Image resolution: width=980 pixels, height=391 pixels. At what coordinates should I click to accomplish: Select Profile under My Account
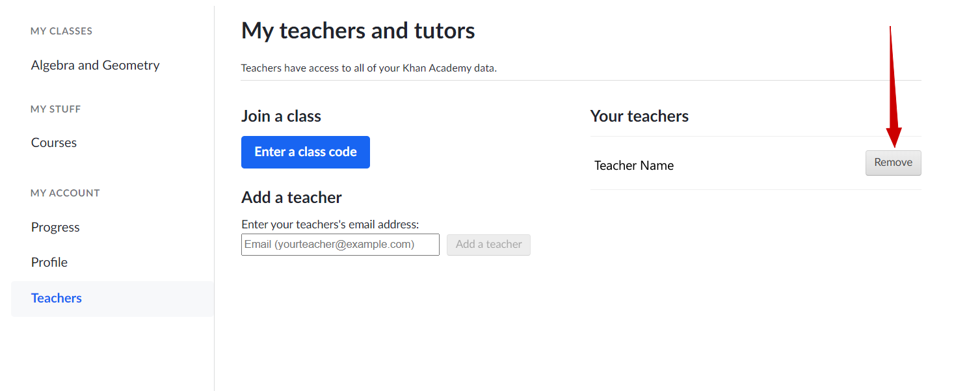pos(49,262)
